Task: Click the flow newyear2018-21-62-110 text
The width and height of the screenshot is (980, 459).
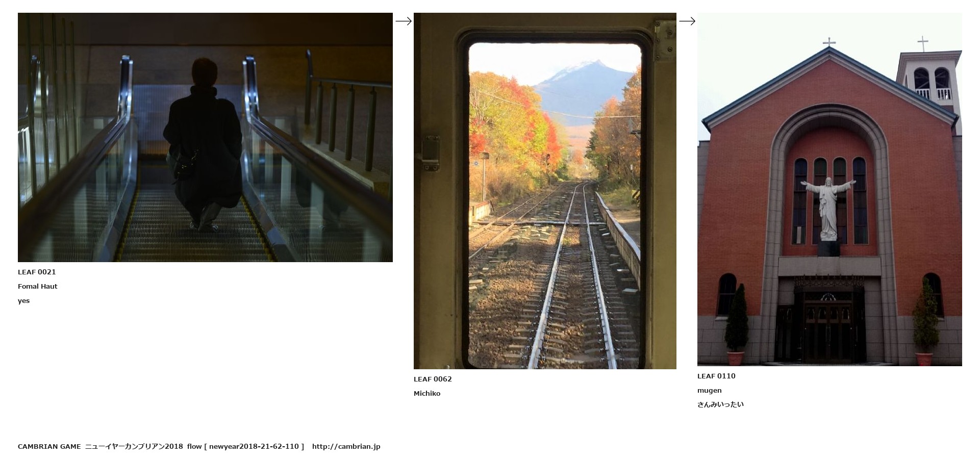Action: (x=245, y=446)
